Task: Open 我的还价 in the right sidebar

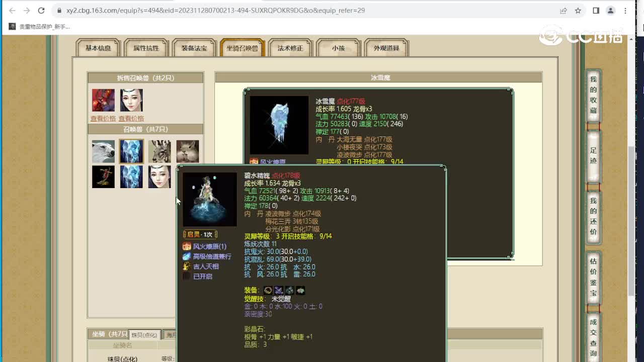Action: tap(594, 216)
